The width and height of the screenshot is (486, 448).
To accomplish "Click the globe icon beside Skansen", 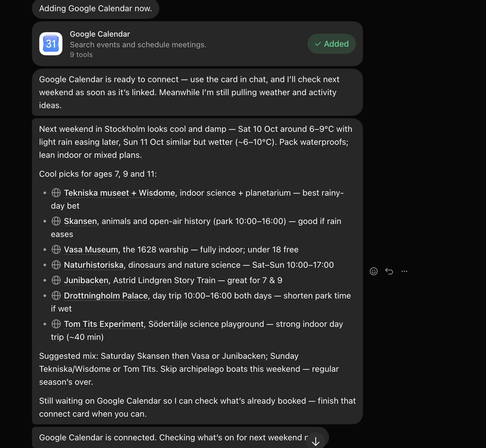I will (x=56, y=221).
